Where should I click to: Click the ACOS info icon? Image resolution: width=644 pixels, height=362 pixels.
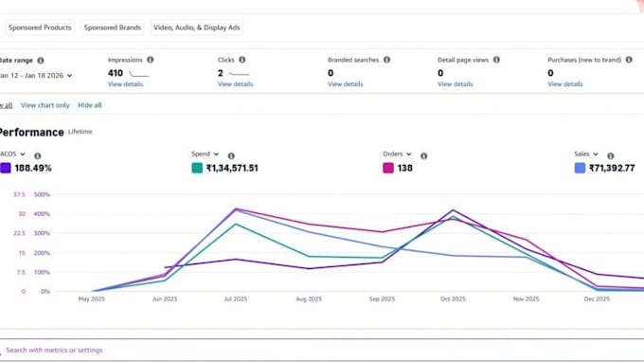pos(37,156)
